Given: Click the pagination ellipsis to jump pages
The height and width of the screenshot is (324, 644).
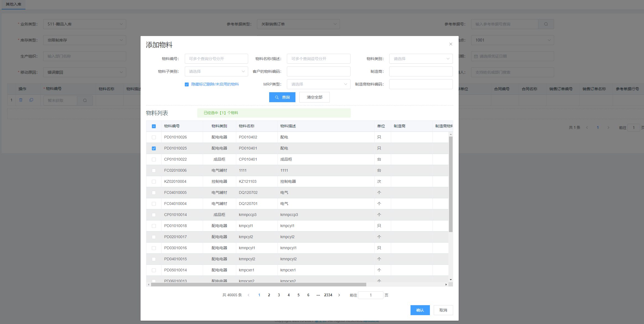Looking at the screenshot, I should click(318, 295).
